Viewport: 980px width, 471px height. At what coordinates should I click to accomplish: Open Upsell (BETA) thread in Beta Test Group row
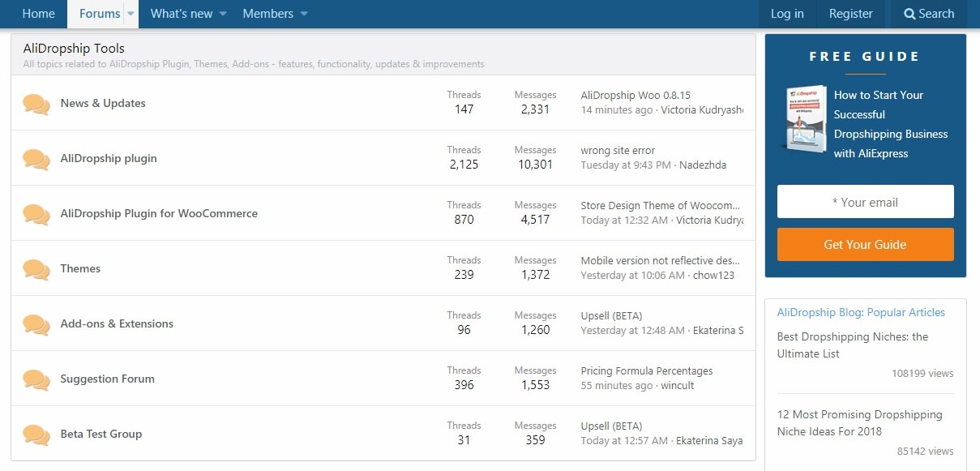611,426
